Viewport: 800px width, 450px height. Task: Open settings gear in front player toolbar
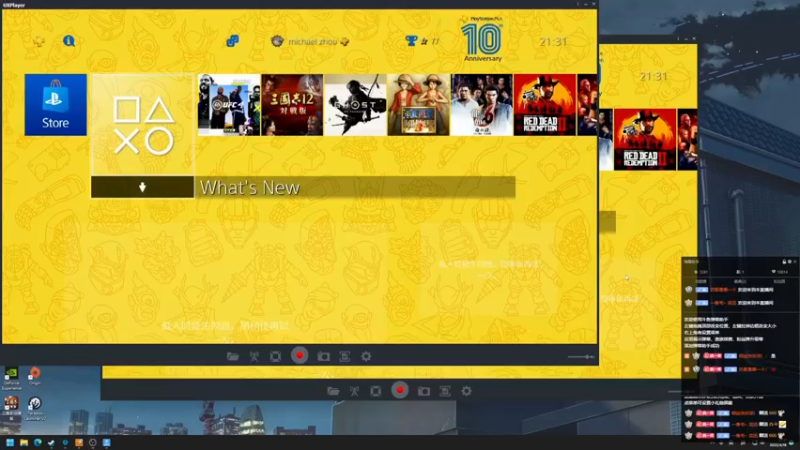click(366, 356)
